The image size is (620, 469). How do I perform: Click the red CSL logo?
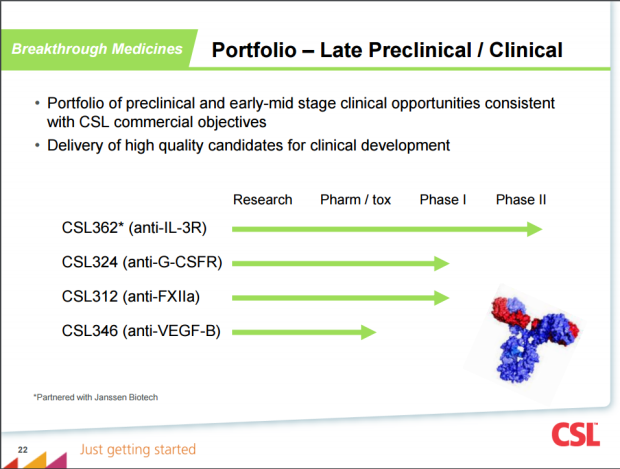point(576,435)
